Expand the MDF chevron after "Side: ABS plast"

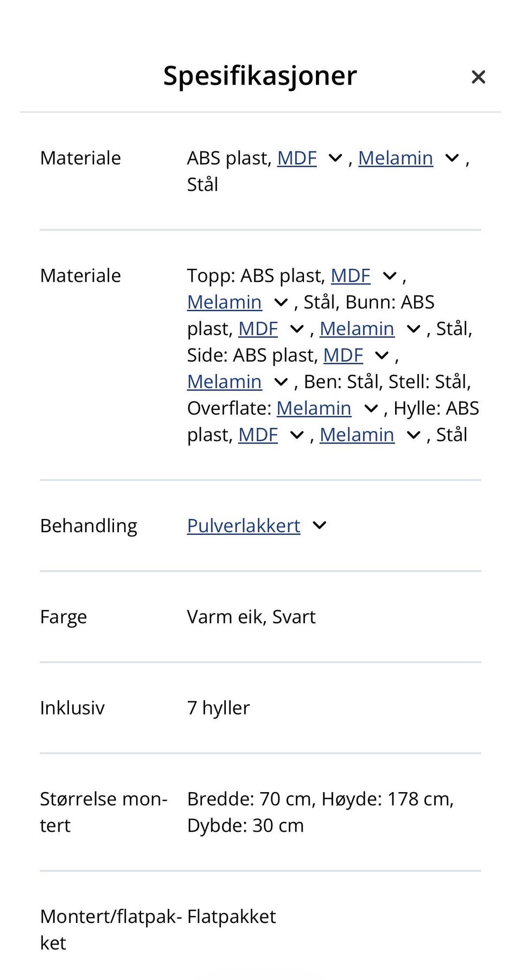coord(382,355)
